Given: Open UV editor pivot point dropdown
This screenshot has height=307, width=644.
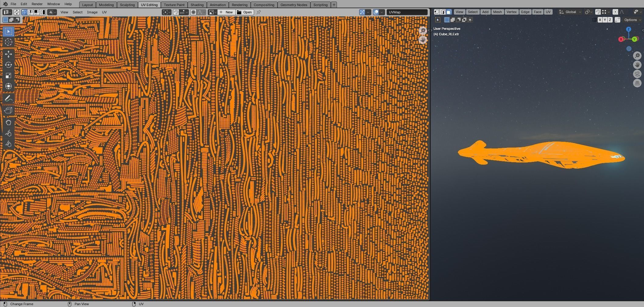Looking at the screenshot, I should click(x=166, y=12).
